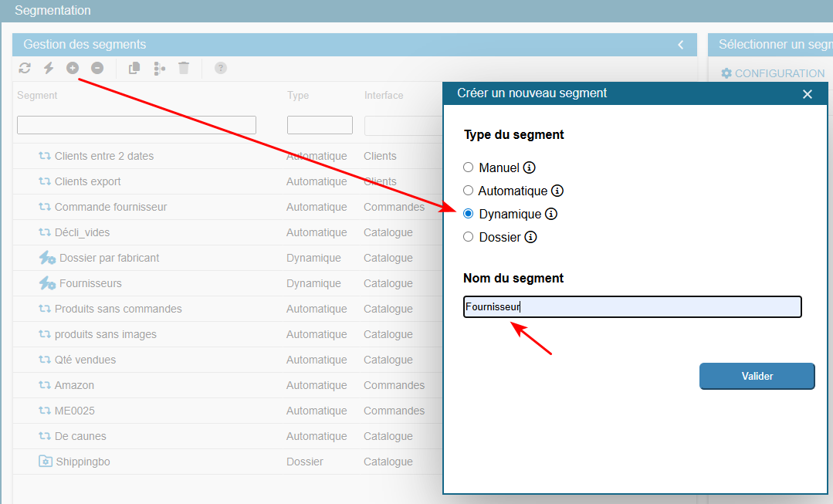Click the Nom du segment text field
The height and width of the screenshot is (504, 833).
[x=632, y=307]
